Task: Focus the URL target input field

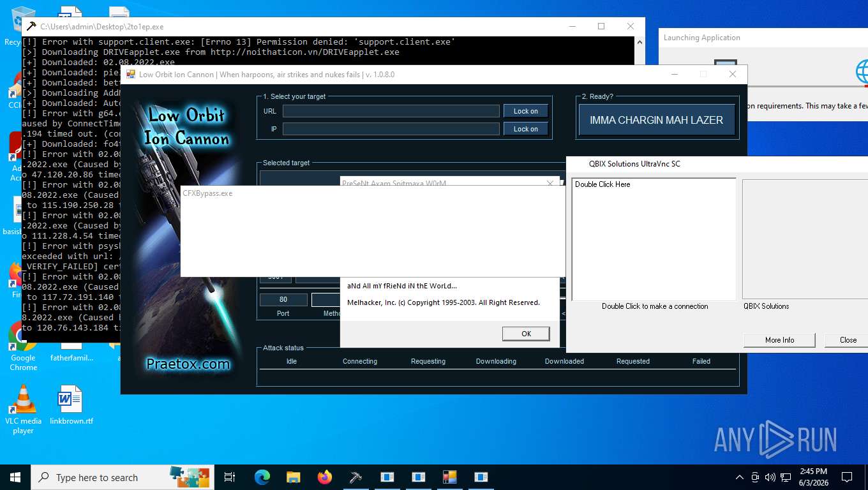Action: coord(391,111)
